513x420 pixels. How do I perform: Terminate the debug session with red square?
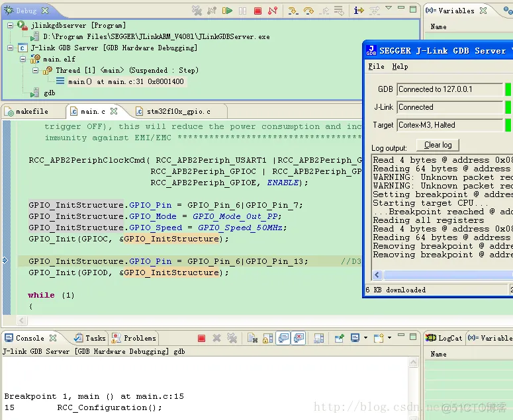(x=257, y=11)
